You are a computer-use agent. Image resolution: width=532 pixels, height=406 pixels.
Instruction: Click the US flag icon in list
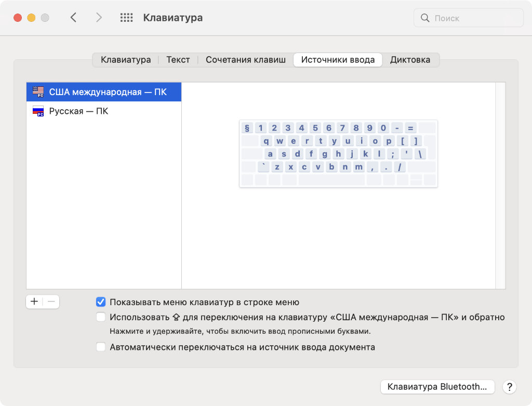click(x=38, y=92)
